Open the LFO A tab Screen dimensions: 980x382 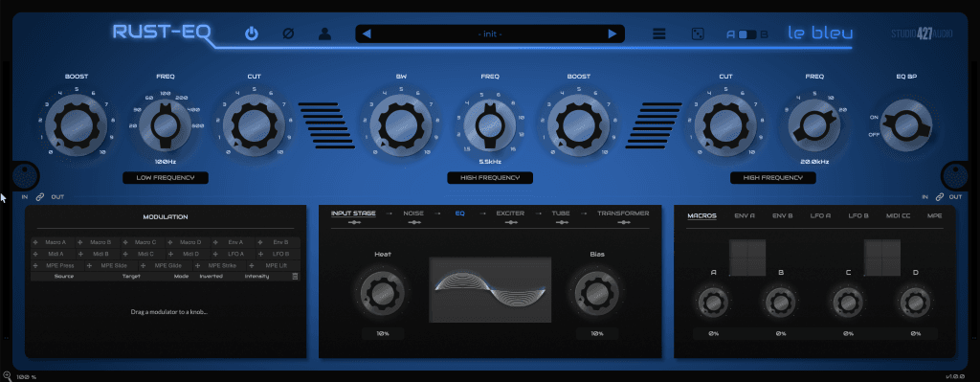pyautogui.click(x=820, y=215)
